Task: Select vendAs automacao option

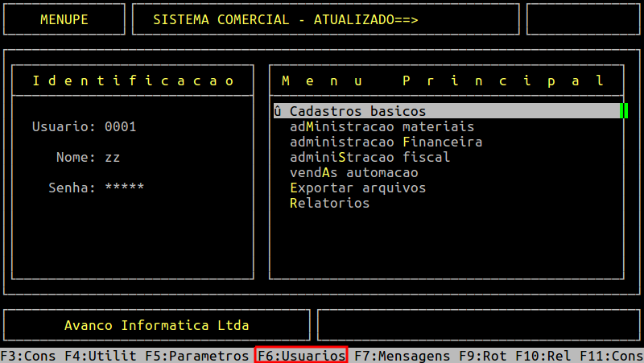Action: click(354, 172)
